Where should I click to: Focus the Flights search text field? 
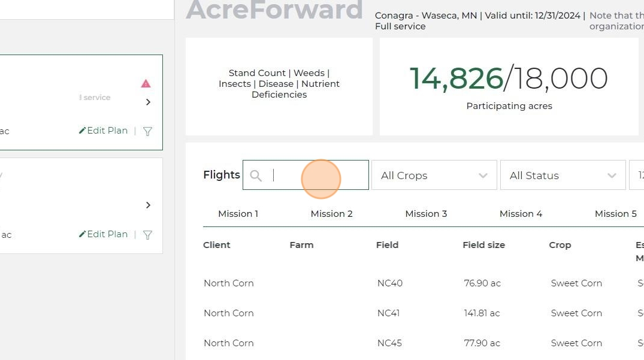pyautogui.click(x=318, y=176)
